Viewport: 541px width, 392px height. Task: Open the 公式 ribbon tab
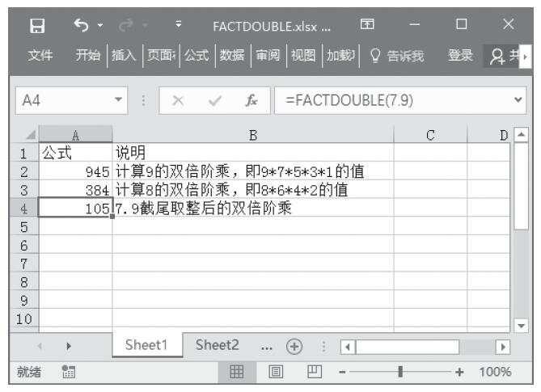click(194, 53)
